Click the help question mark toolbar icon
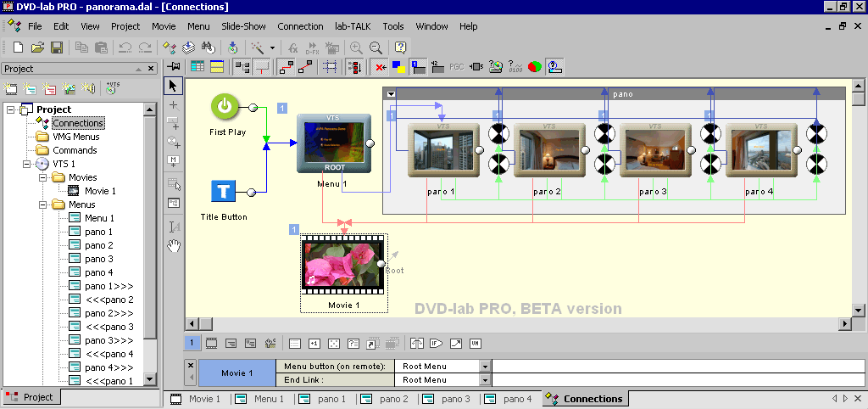 pyautogui.click(x=400, y=48)
